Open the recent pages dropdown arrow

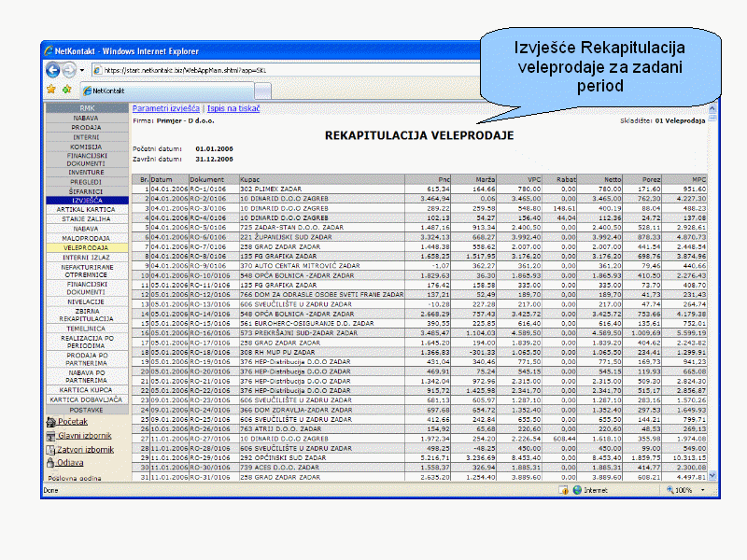click(82, 70)
